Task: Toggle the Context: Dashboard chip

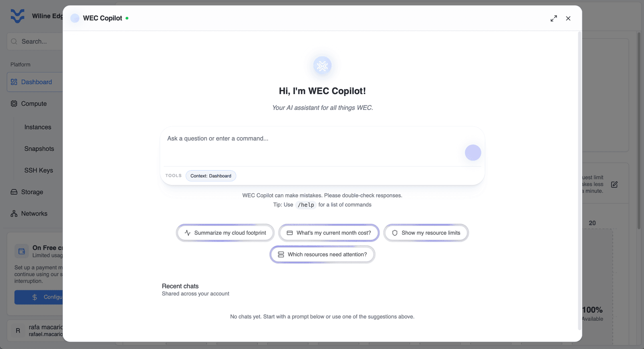Action: coord(211,176)
